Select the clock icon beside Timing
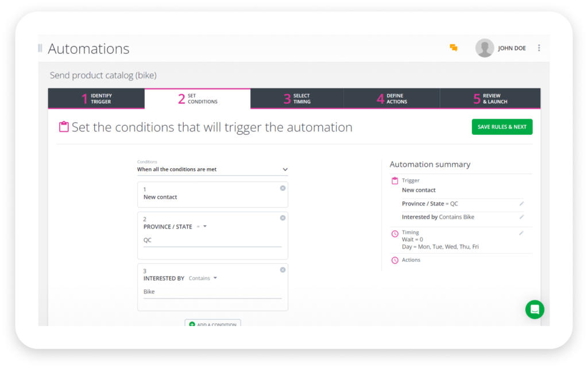The height and width of the screenshot is (368, 588). coord(394,233)
